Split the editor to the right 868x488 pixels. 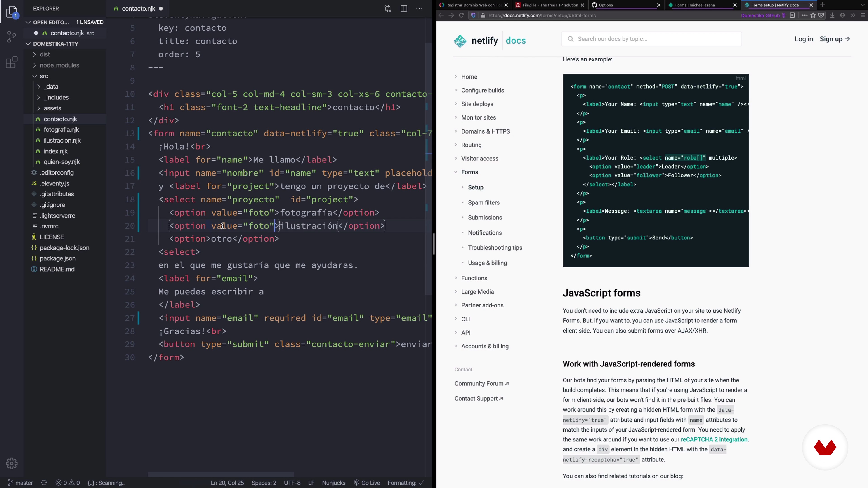(404, 9)
